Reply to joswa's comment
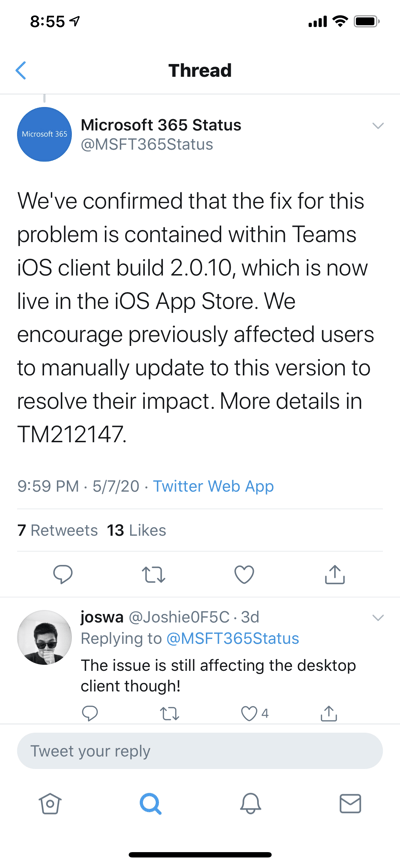 tap(90, 713)
